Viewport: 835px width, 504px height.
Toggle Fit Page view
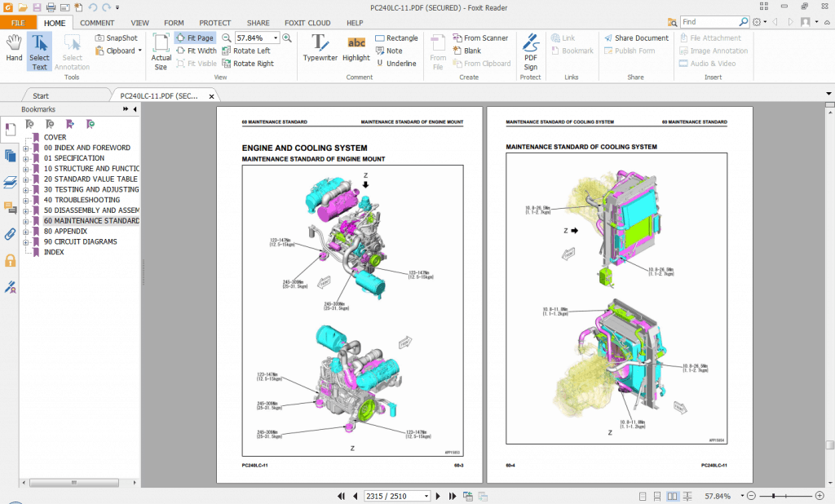195,38
